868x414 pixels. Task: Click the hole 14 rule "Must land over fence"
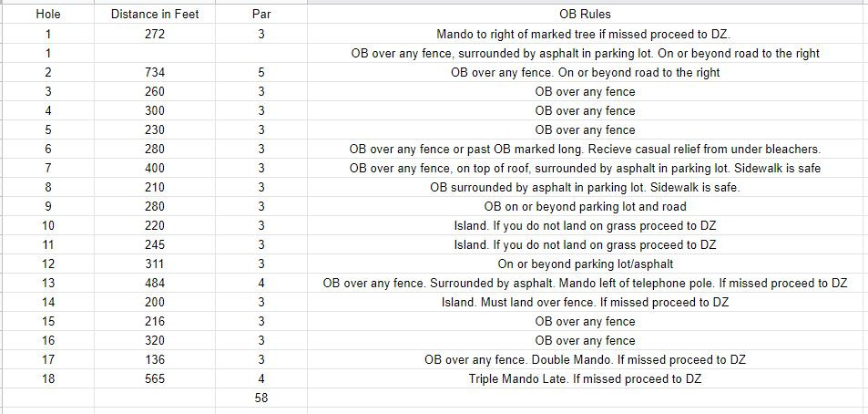(x=585, y=302)
